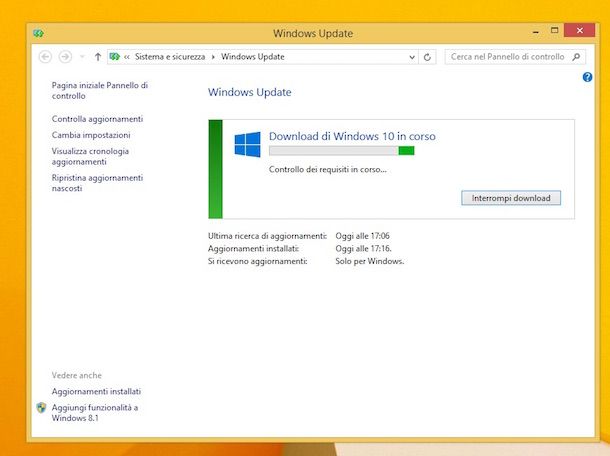This screenshot has height=456, width=610.
Task: Click Oggi alle 17:06 value
Action: click(x=363, y=236)
